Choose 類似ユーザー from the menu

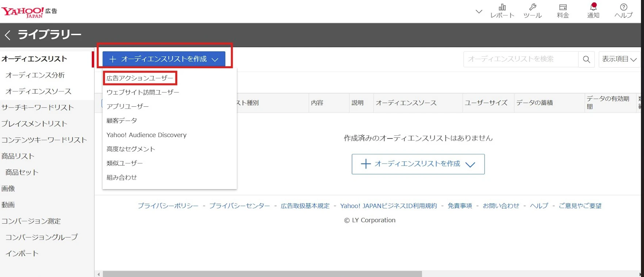(124, 163)
